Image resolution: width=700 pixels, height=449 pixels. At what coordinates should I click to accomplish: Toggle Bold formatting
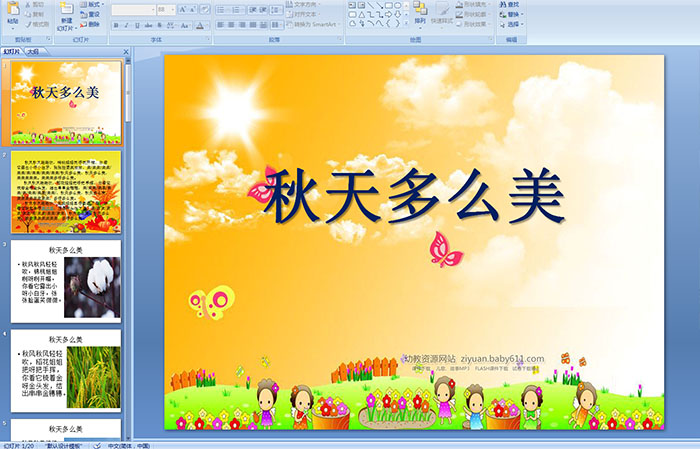(116, 25)
